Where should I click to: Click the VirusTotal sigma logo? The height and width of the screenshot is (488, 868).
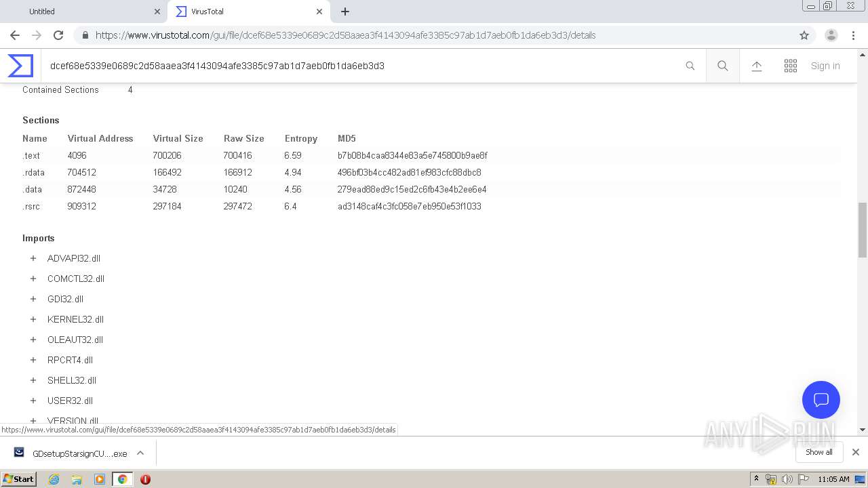20,66
